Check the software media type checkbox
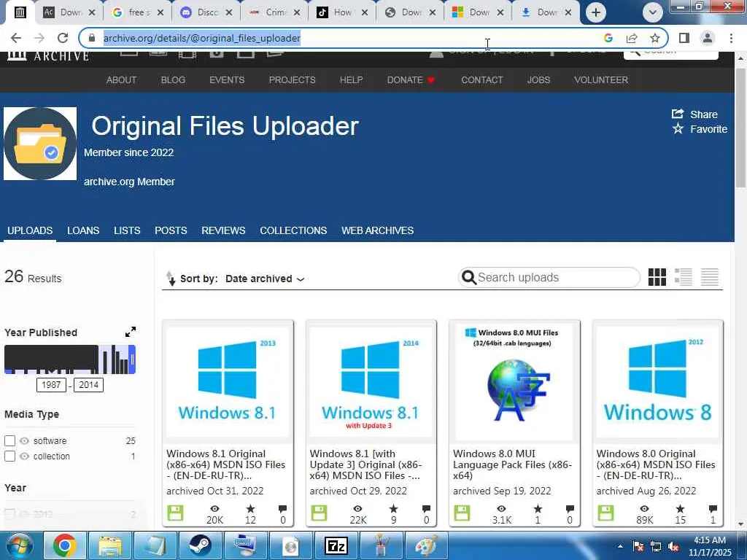Viewport: 747px width, 560px height. 9,441
